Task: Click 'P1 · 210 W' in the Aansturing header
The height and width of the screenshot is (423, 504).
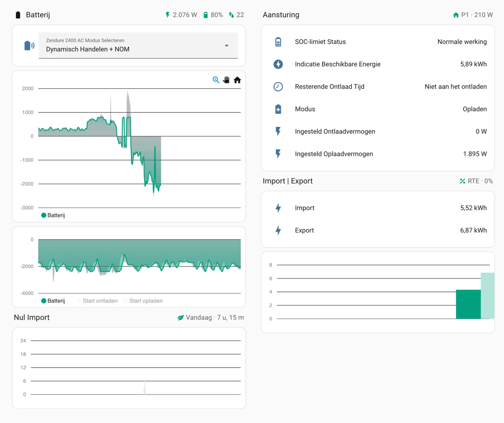Action: coord(477,15)
